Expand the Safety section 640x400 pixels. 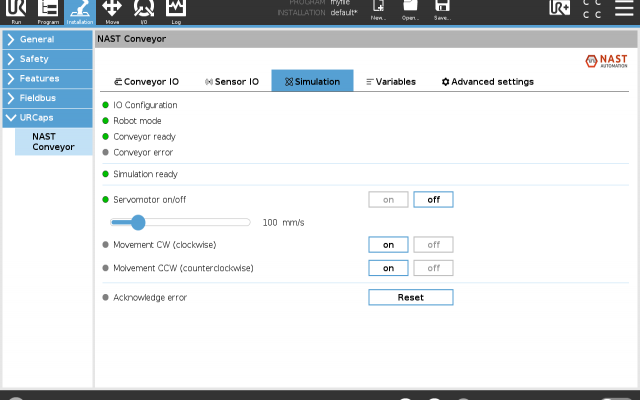(x=46, y=59)
